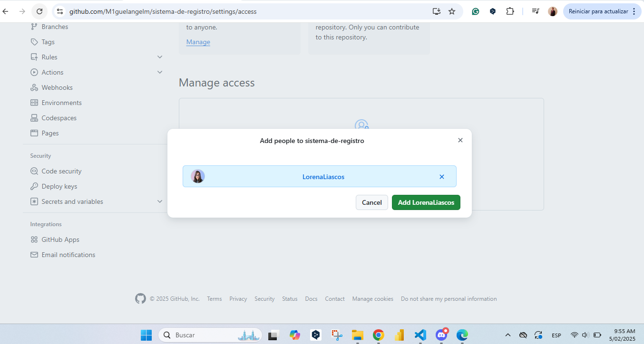Click the Rules icon in sidebar
Screen dimensions: 644x344
[x=34, y=57]
